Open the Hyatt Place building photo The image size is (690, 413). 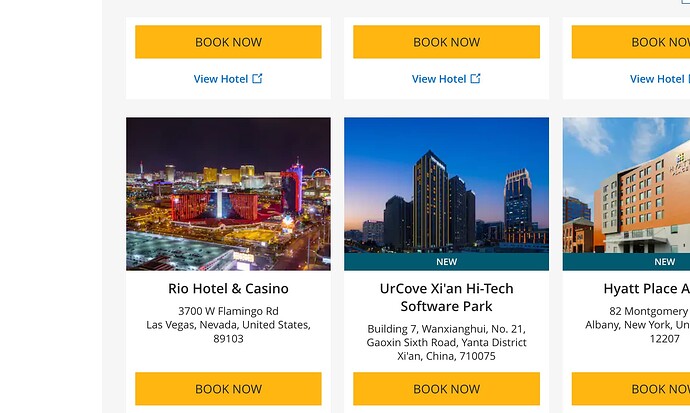[x=626, y=185]
